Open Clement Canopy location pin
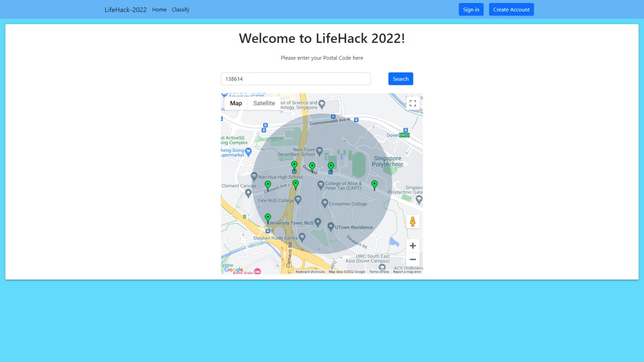644x362 pixels. click(248, 193)
